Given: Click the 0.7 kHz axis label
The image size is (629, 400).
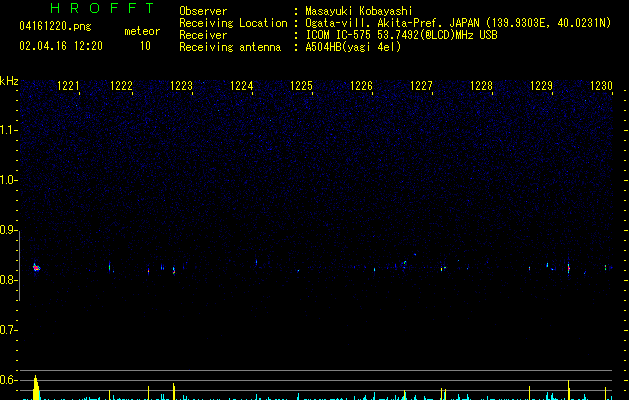Looking at the screenshot, I should pyautogui.click(x=9, y=330).
